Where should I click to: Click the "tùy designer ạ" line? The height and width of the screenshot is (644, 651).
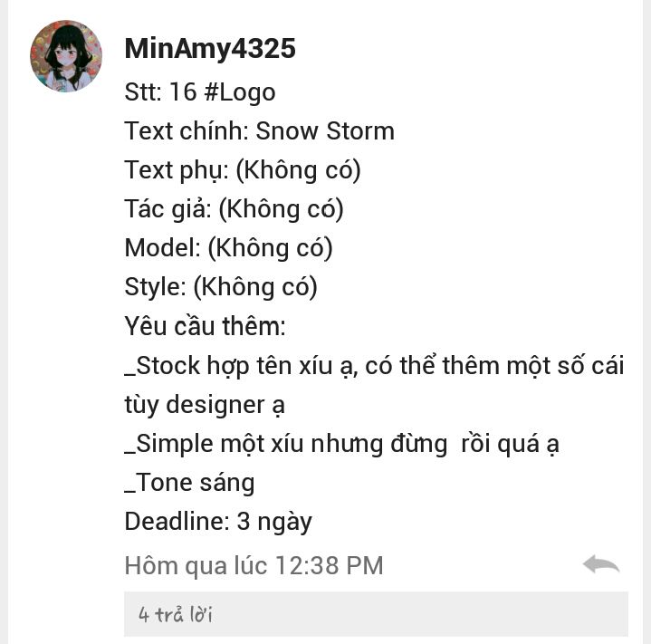[205, 405]
